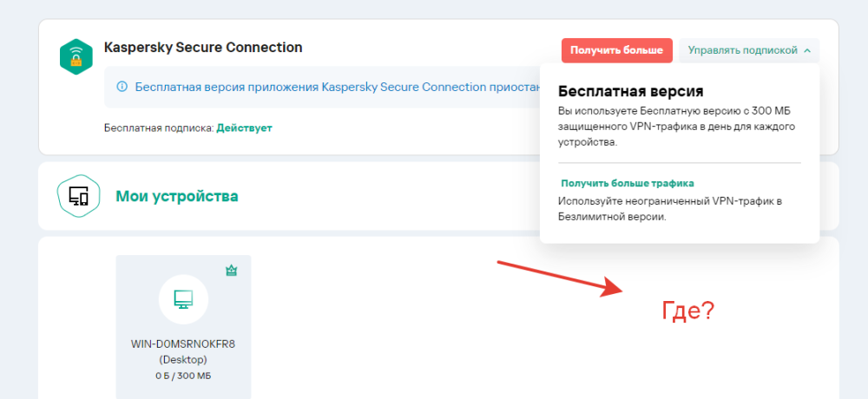
Task: Collapse the subscription menu via its chevron arrow
Action: pos(807,51)
